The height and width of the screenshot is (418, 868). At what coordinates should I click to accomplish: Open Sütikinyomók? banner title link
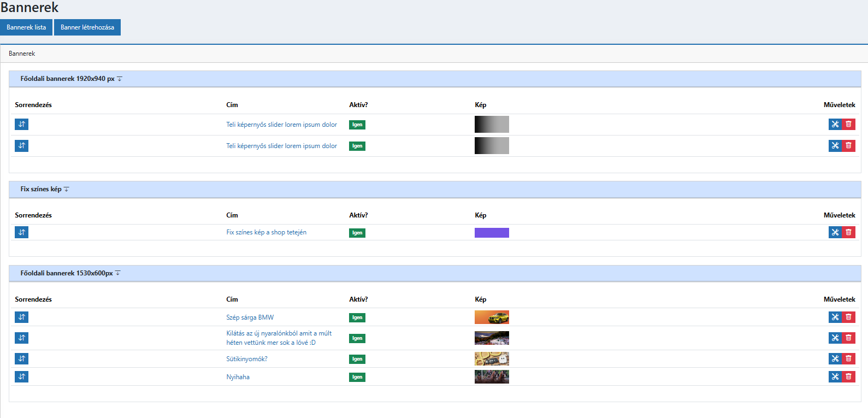(x=247, y=359)
